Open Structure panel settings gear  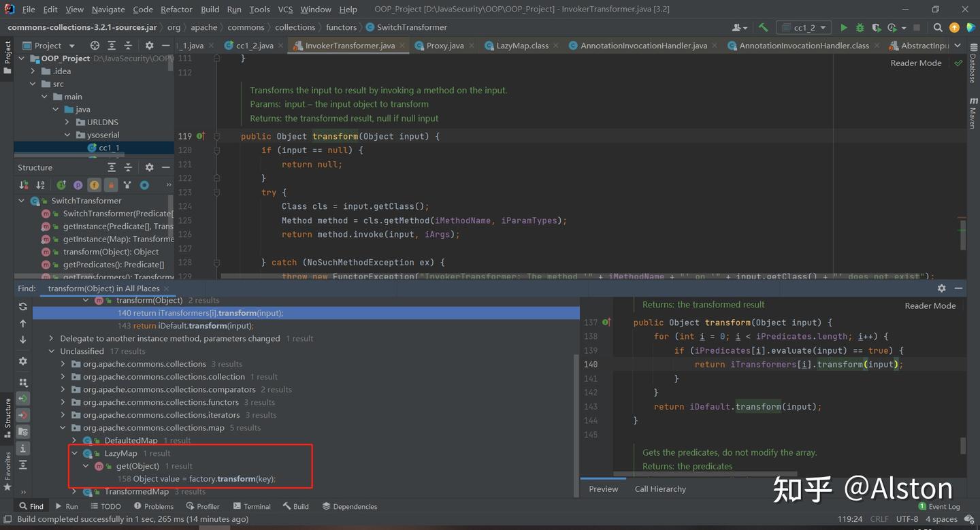tap(149, 167)
